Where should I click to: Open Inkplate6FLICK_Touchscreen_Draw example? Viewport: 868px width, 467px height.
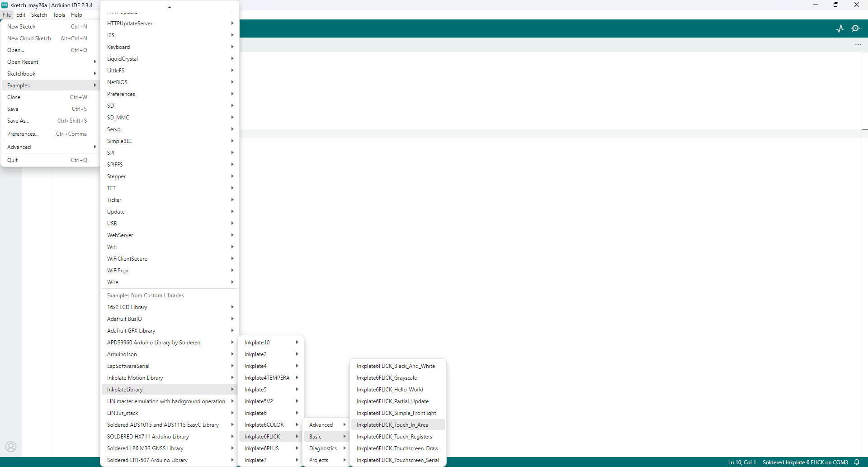(397, 448)
